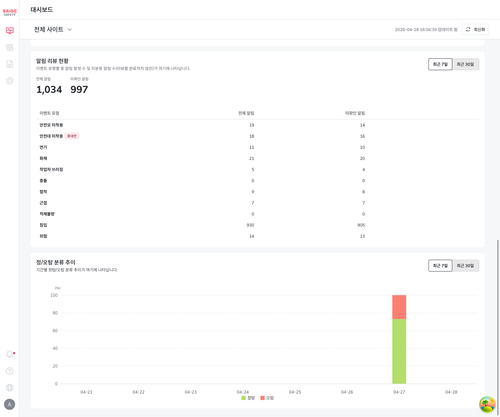This screenshot has height=417, width=500.
Task: Select the 위험 event row
Action: (257, 236)
